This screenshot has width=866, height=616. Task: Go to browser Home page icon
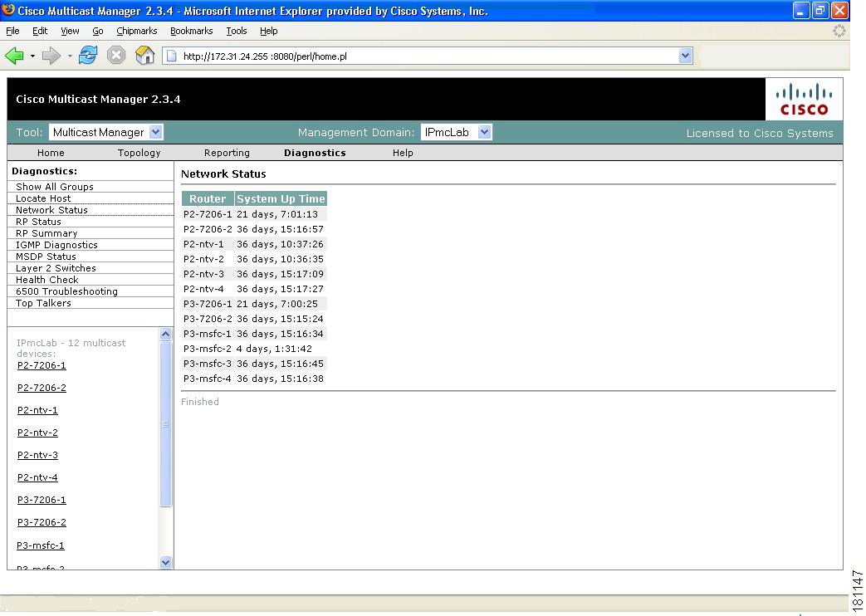click(144, 56)
